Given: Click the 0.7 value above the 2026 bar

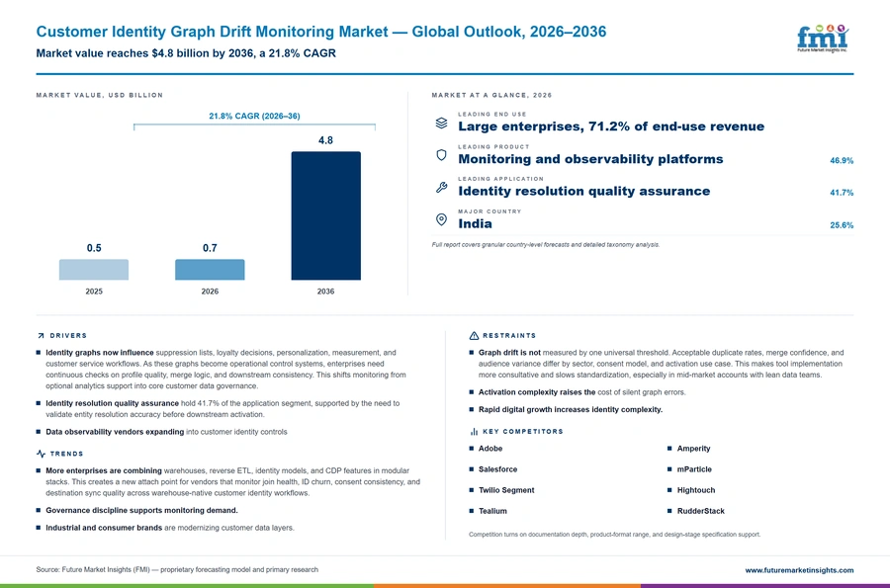Looking at the screenshot, I should [210, 248].
